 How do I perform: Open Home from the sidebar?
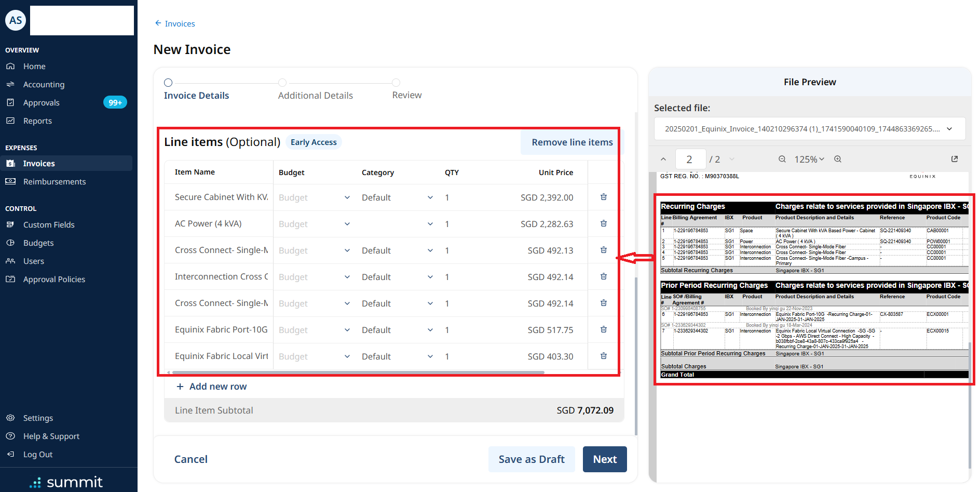click(34, 67)
